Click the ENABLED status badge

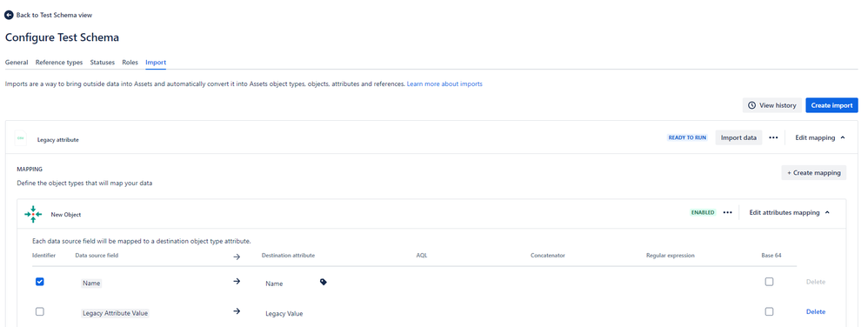(x=703, y=212)
